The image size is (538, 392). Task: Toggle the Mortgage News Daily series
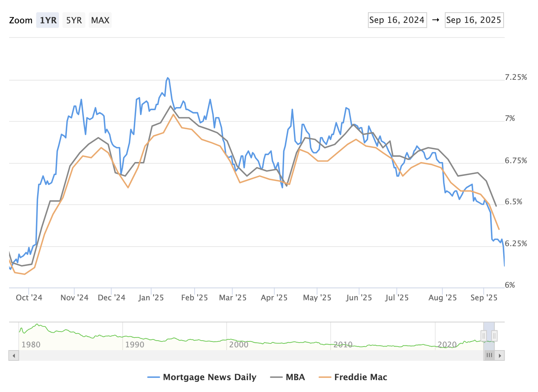(202, 377)
